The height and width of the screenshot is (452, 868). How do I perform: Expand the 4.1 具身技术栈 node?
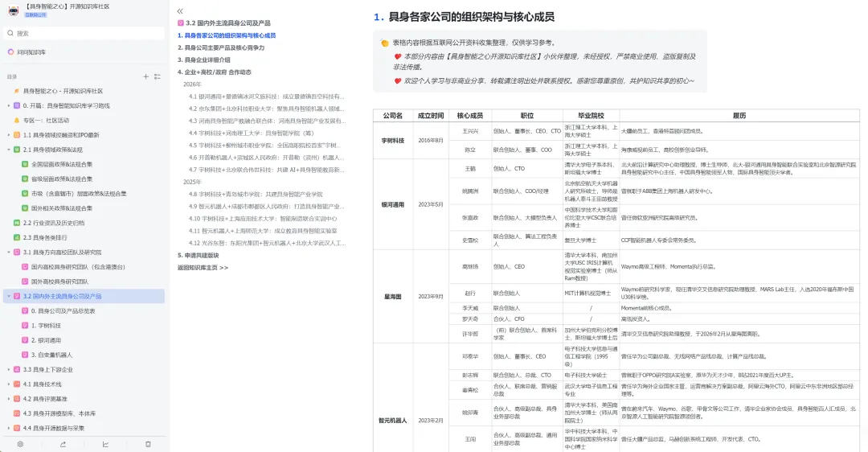pyautogui.click(x=8, y=384)
